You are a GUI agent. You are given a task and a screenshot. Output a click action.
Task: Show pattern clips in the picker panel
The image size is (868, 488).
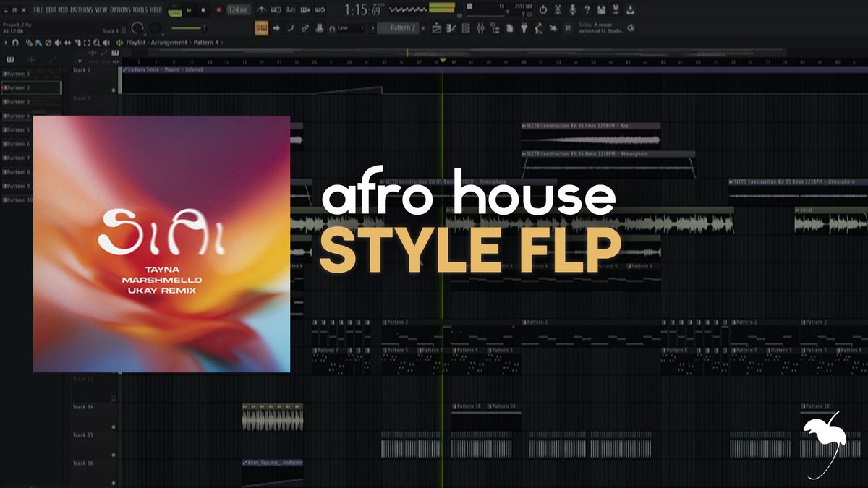pyautogui.click(x=12, y=59)
